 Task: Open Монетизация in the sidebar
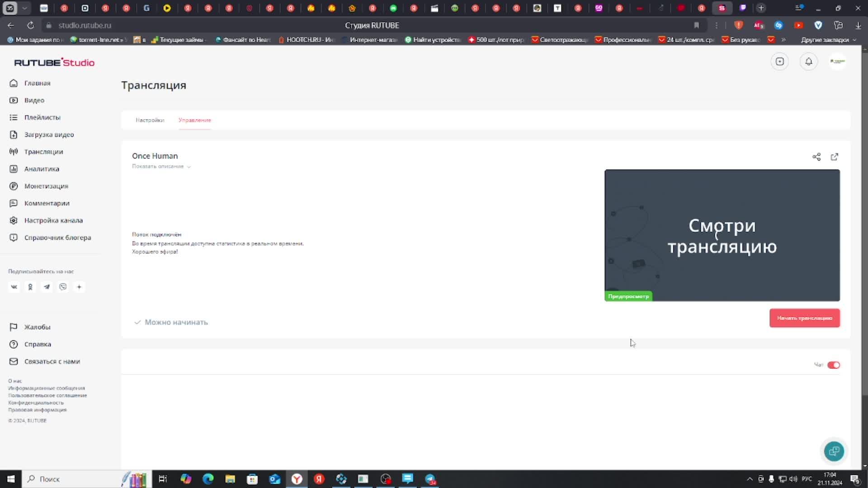pos(46,186)
